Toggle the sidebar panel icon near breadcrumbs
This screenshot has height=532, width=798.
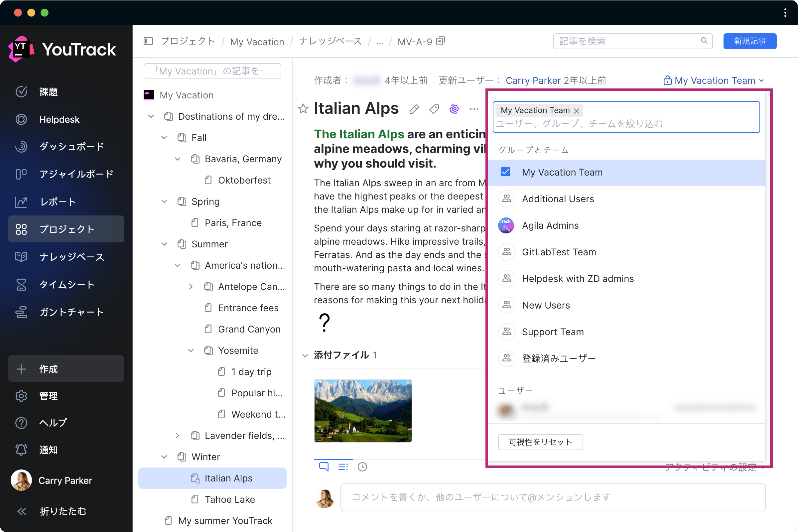click(148, 41)
